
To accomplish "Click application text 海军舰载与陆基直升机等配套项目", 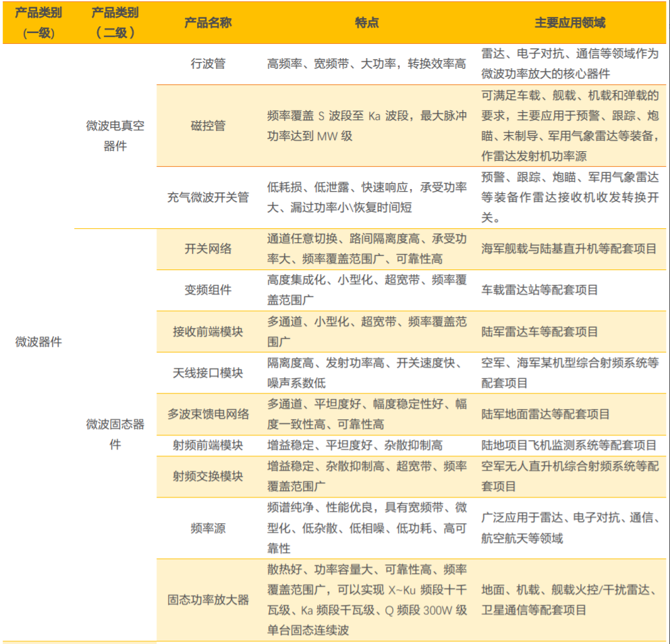I will (x=569, y=248).
